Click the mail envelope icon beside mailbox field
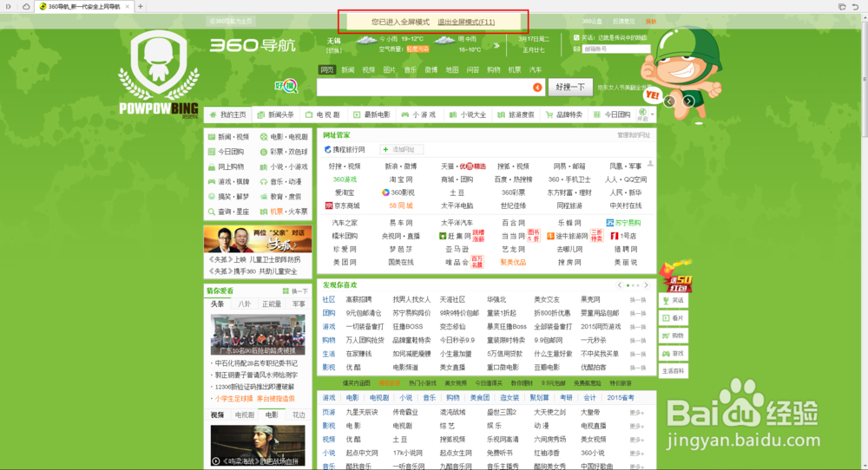868x470 pixels. click(x=576, y=49)
